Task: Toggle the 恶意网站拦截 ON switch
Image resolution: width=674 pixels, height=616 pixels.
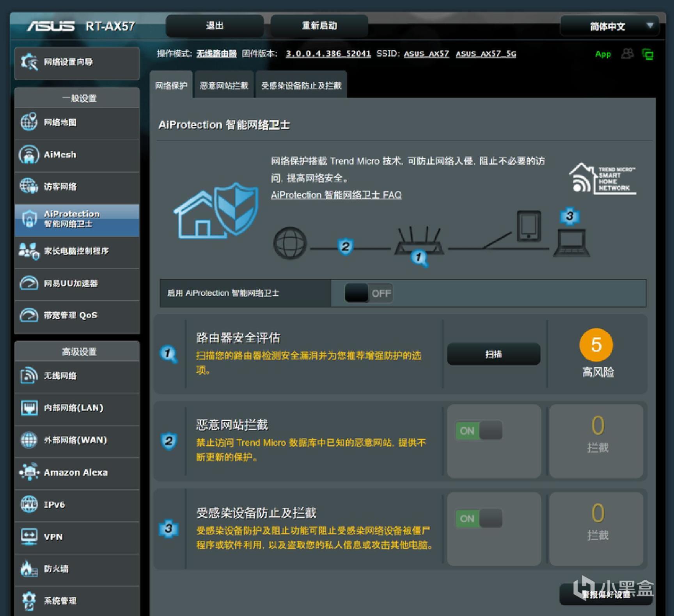Action: click(x=479, y=431)
